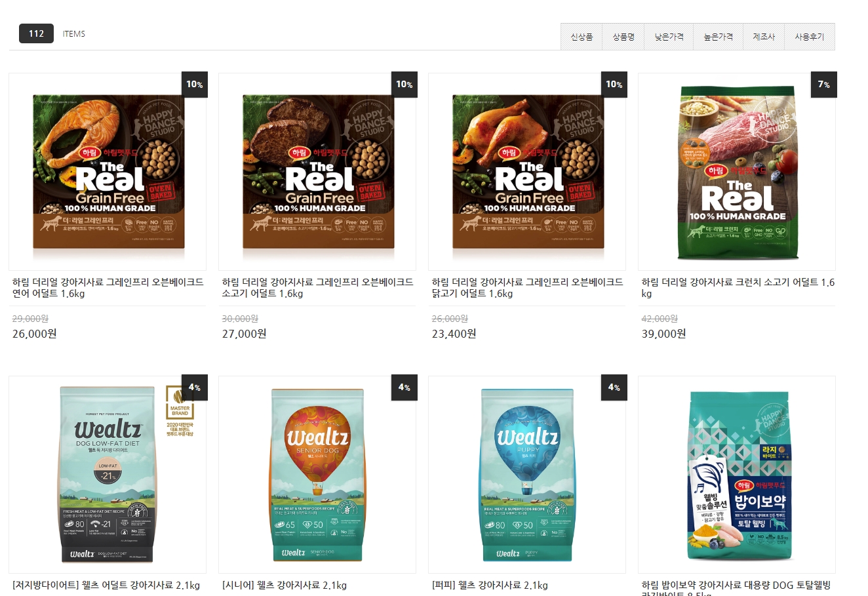Sort products by 상품명

tap(623, 37)
